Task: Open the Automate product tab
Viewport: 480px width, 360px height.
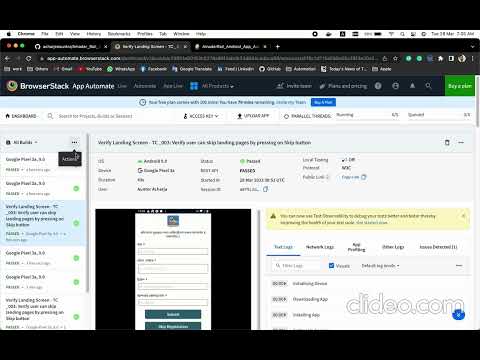Action: coord(145,86)
